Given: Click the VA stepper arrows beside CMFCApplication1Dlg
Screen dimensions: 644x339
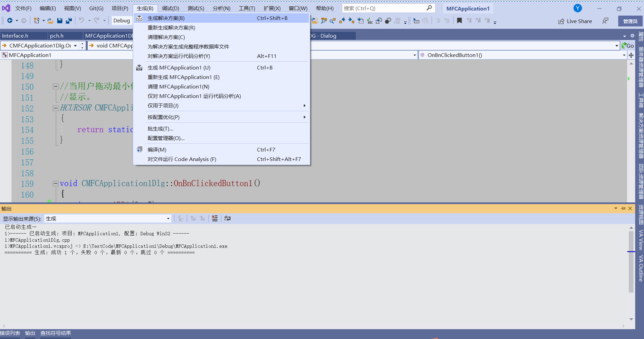Looking at the screenshot, I should pyautogui.click(x=82, y=45).
